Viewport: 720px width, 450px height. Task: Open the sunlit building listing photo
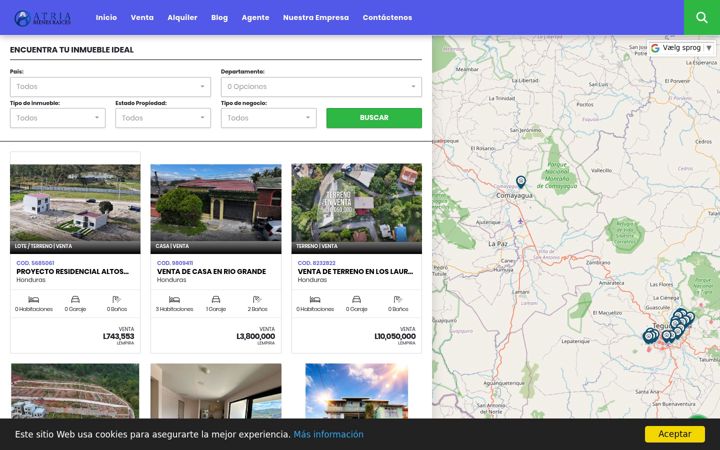[x=356, y=391]
